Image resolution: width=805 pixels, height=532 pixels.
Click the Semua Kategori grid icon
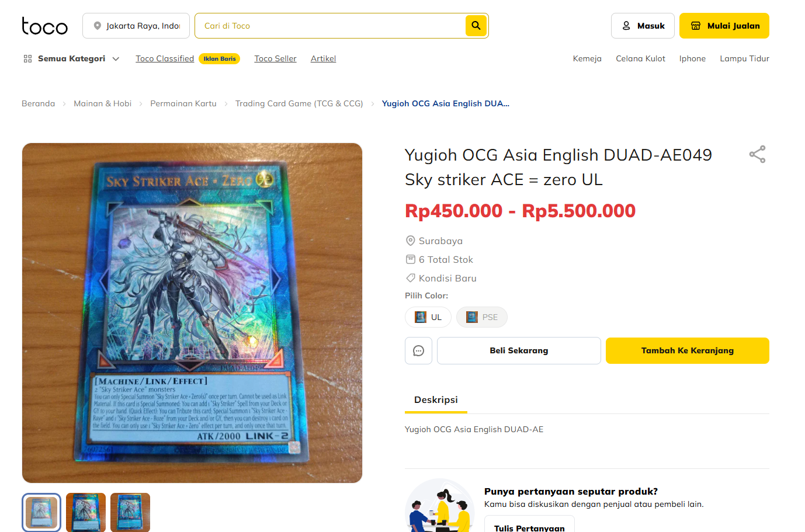click(27, 58)
